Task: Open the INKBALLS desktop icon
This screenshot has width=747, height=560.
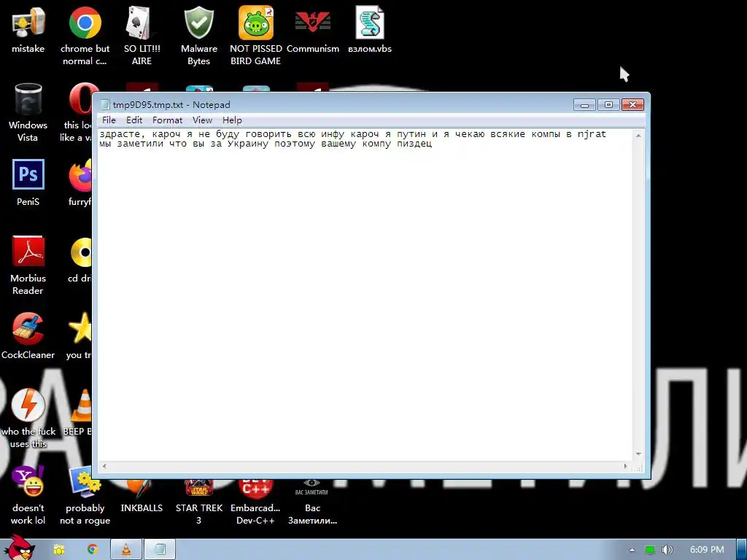Action: (142, 496)
